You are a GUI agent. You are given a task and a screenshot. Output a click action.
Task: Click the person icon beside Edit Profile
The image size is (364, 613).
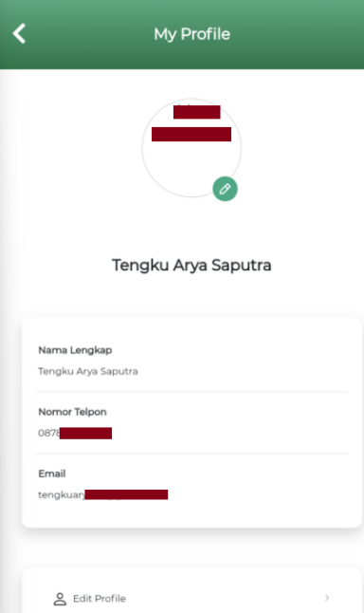click(x=60, y=599)
